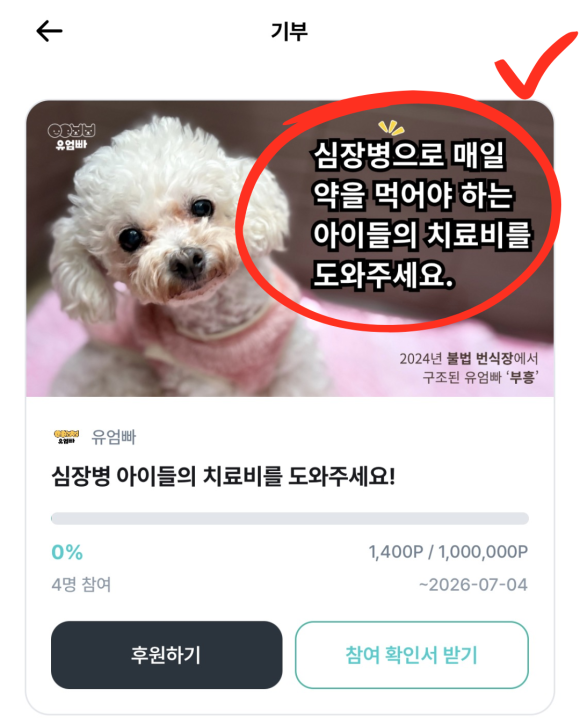Tap the yellow sparkle accent above the headline

tap(391, 128)
